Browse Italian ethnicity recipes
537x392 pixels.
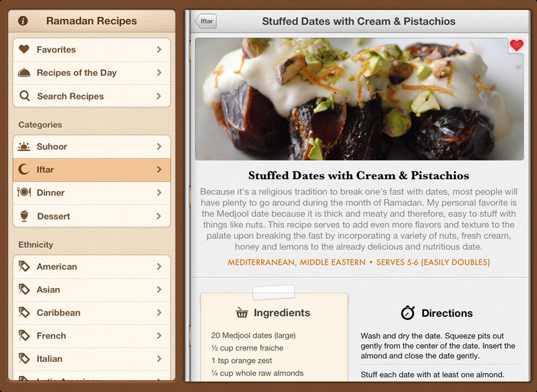(92, 359)
